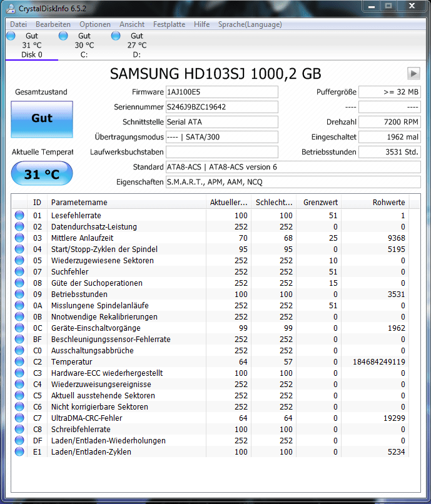Click the CrystalDiskInfo title bar icon
This screenshot has width=431, height=504.
[11, 8]
